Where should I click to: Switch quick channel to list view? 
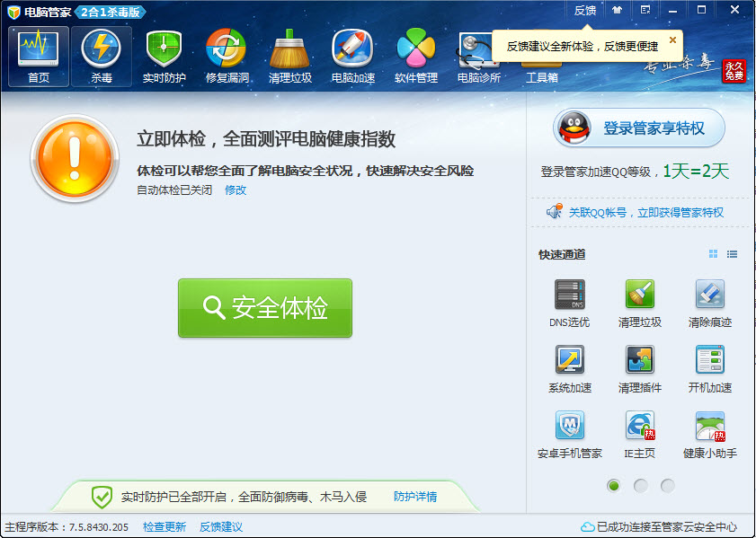click(x=732, y=254)
